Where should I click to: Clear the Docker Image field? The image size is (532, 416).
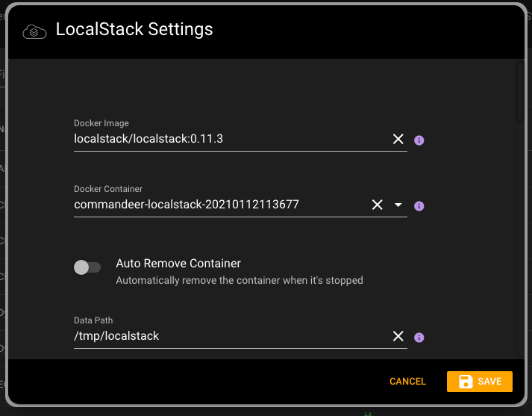[x=398, y=139]
